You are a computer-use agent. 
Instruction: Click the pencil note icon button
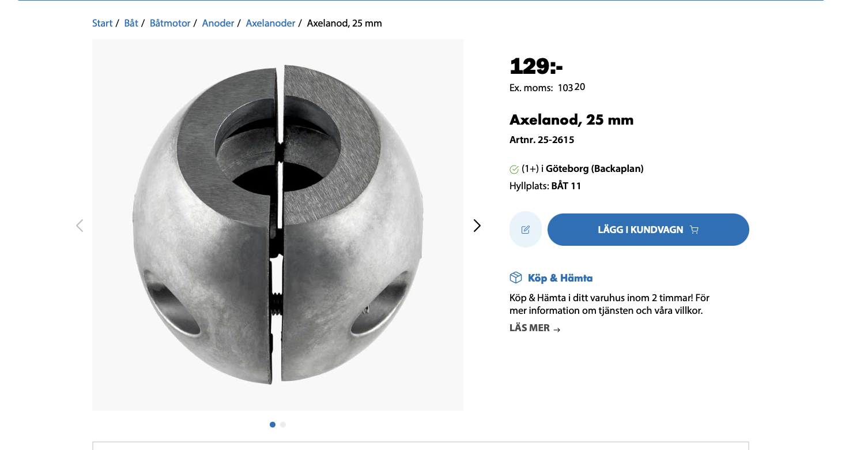point(526,230)
